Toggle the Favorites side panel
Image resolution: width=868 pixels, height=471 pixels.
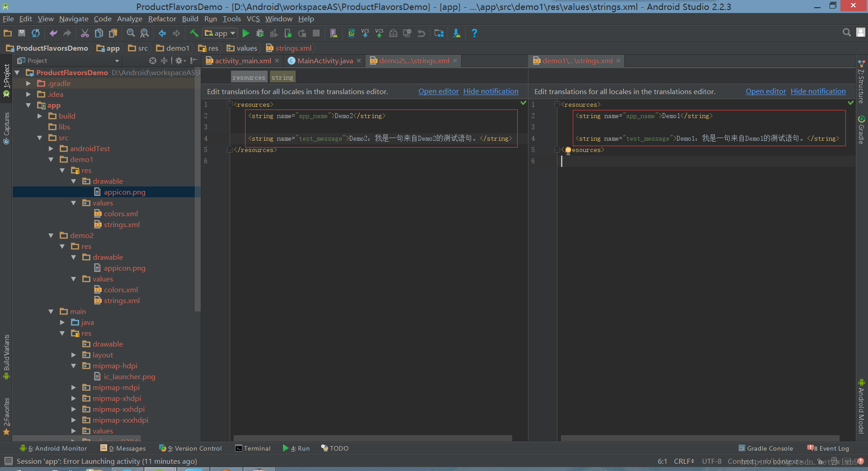6,416
